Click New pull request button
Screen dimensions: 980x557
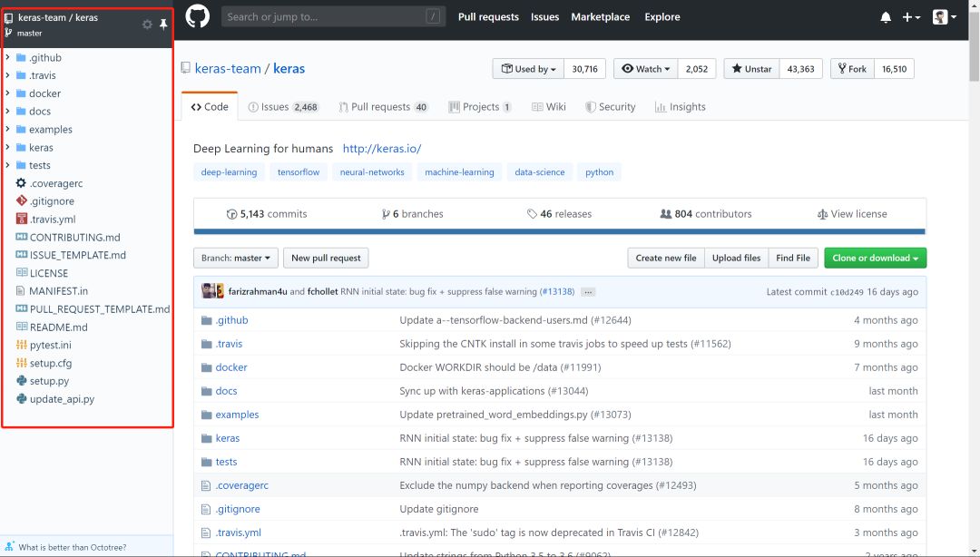[x=326, y=259]
